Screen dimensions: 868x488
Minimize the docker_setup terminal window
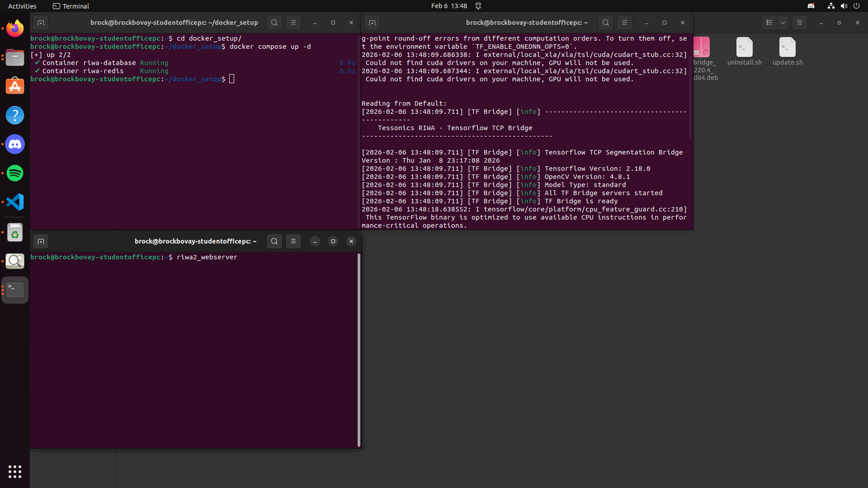coord(315,23)
